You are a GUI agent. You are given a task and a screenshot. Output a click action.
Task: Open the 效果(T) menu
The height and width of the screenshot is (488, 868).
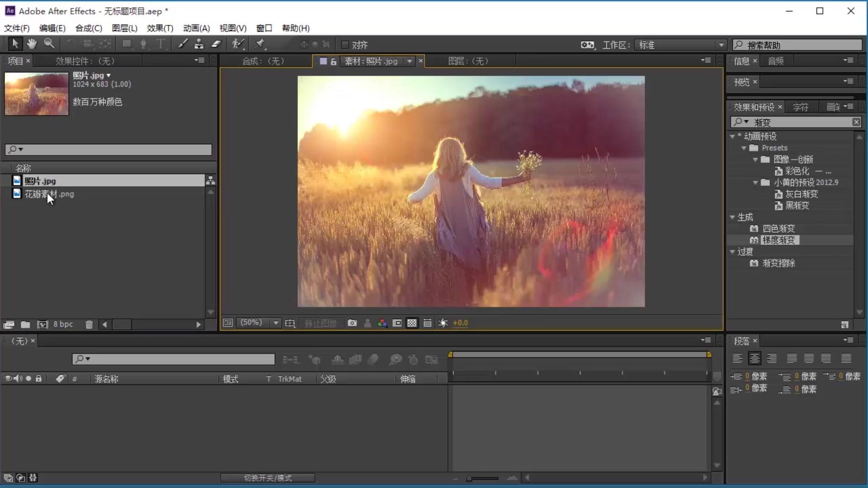pyautogui.click(x=160, y=28)
